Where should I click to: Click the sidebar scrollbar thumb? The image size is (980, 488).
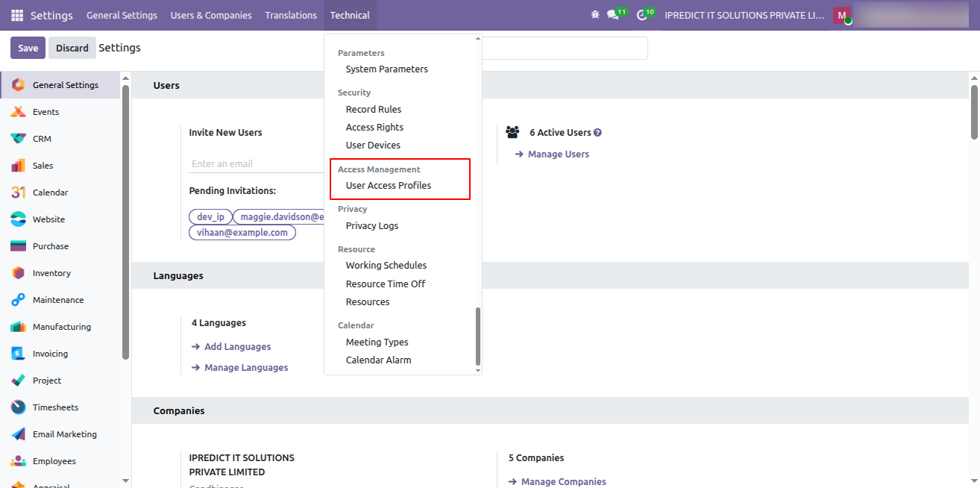125,222
